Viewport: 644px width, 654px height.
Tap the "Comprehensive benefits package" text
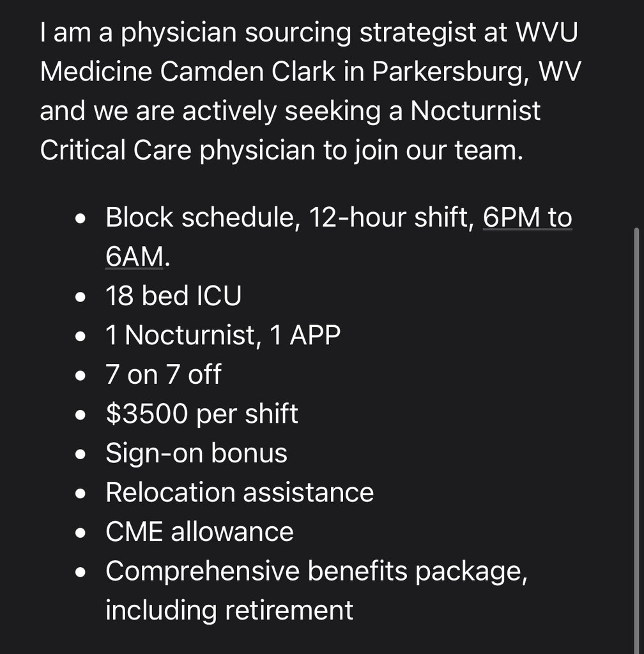[316, 571]
